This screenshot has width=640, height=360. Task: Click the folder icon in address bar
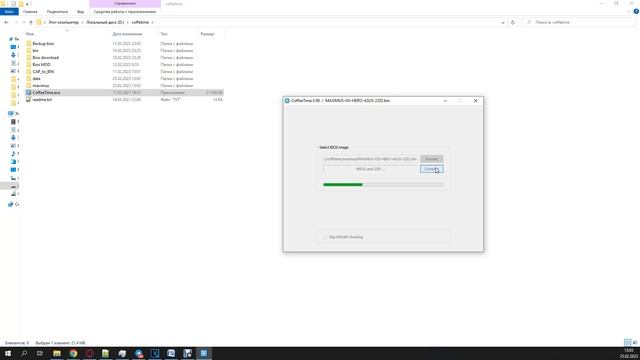39,22
